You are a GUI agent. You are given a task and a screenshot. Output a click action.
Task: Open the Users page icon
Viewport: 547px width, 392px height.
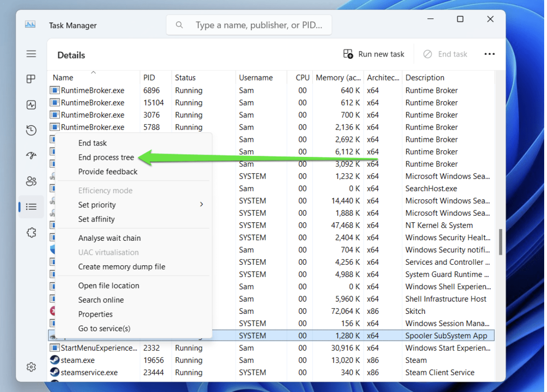[31, 181]
